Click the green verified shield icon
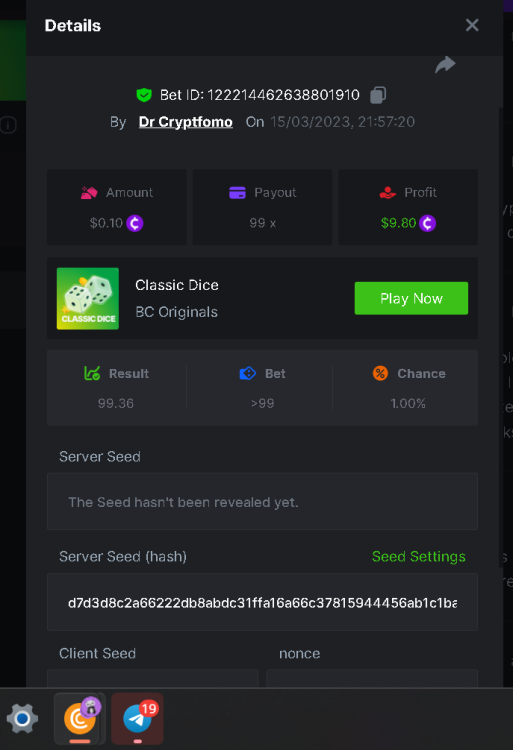513x750 pixels. click(144, 95)
